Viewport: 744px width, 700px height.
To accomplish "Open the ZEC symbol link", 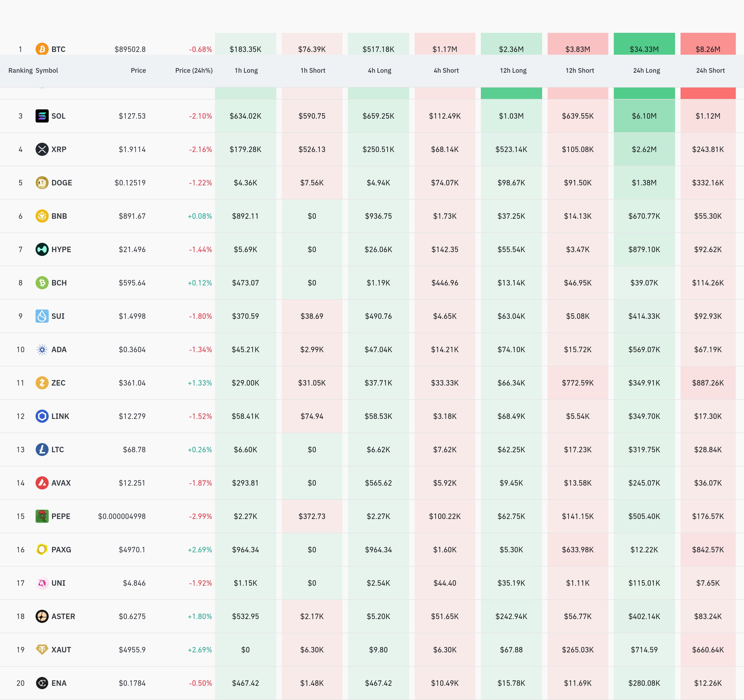I will tap(58, 383).
